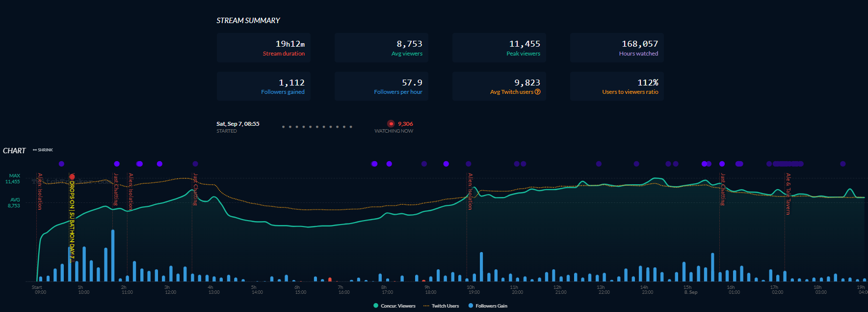Click the Ale & Tale Tavern game marker
The height and width of the screenshot is (312, 868).
pyautogui.click(x=788, y=194)
